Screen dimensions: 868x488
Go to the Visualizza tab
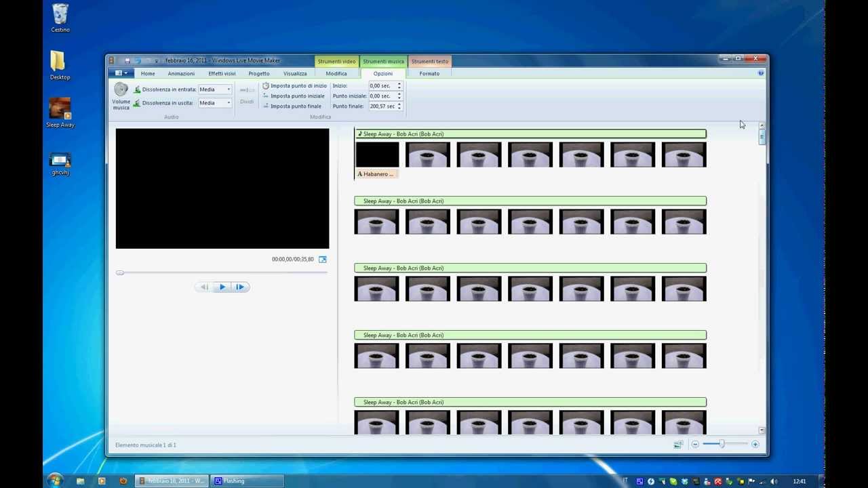pyautogui.click(x=295, y=73)
